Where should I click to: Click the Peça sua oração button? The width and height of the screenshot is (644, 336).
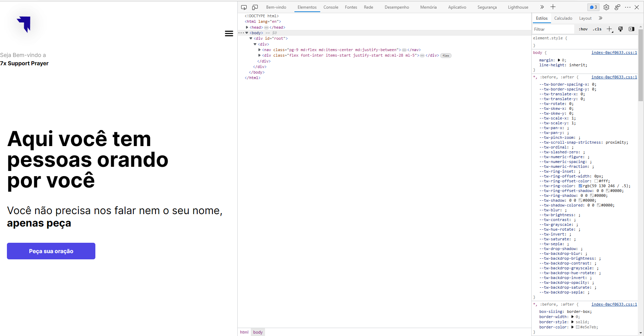coord(51,251)
